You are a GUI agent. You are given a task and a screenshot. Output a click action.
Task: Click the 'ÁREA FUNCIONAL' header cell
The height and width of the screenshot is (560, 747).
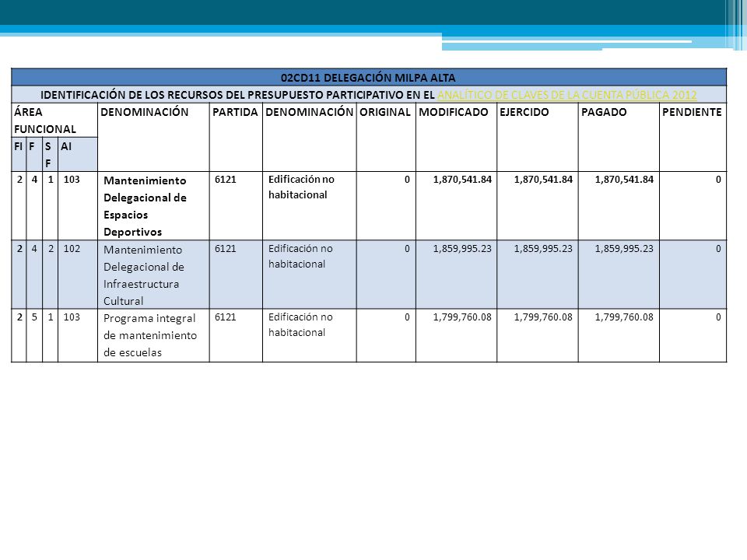(x=54, y=121)
